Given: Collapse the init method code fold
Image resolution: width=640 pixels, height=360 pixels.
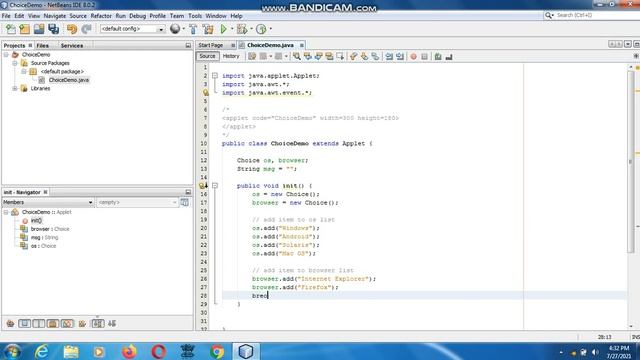Looking at the screenshot, I should pos(215,186).
